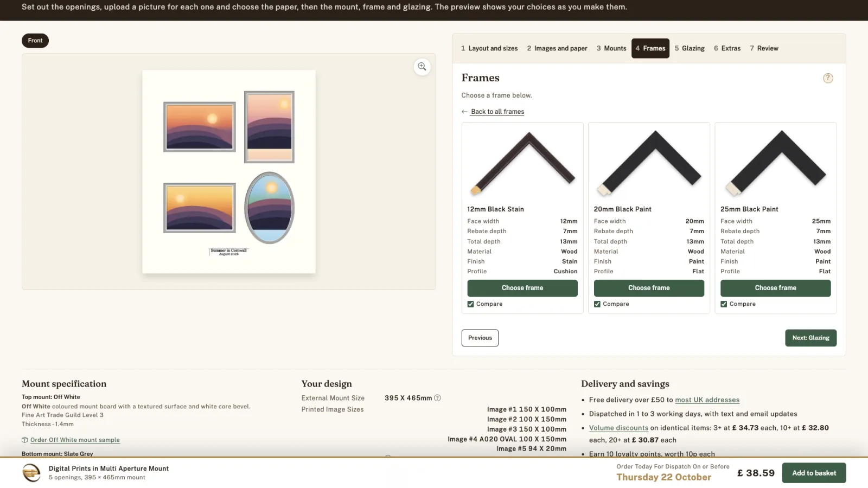The height and width of the screenshot is (488, 868).
Task: Add to basket
Action: click(814, 473)
